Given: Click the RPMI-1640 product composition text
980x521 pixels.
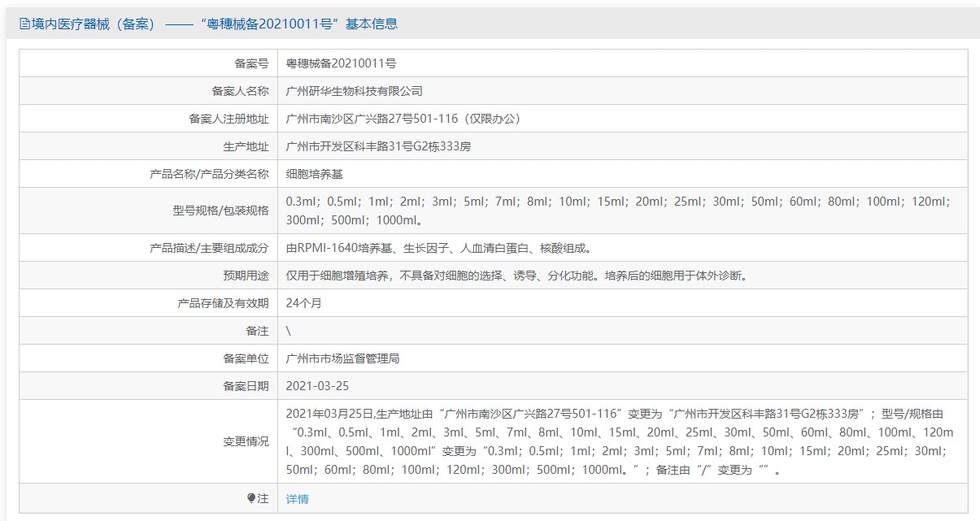Looking at the screenshot, I should click(x=438, y=248).
